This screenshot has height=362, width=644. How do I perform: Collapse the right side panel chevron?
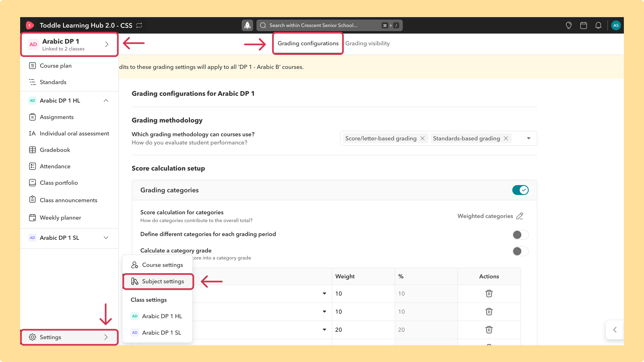click(x=615, y=330)
